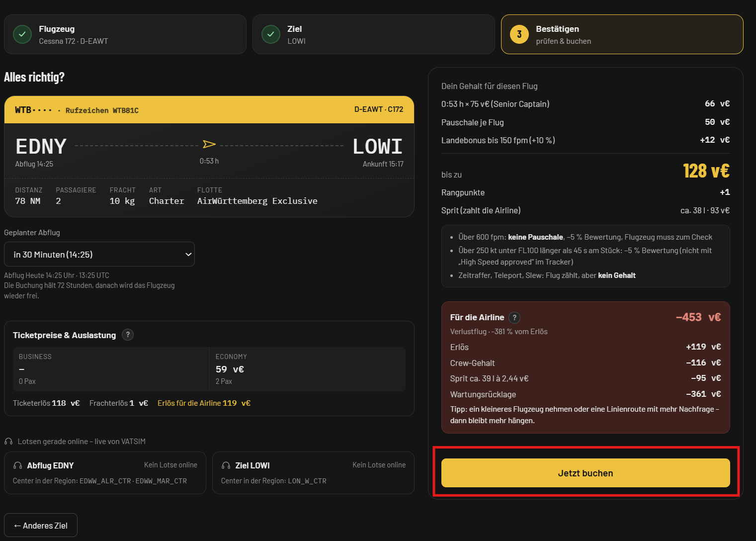The image size is (756, 541).
Task: Click the 78 NM distance value
Action: click(28, 201)
